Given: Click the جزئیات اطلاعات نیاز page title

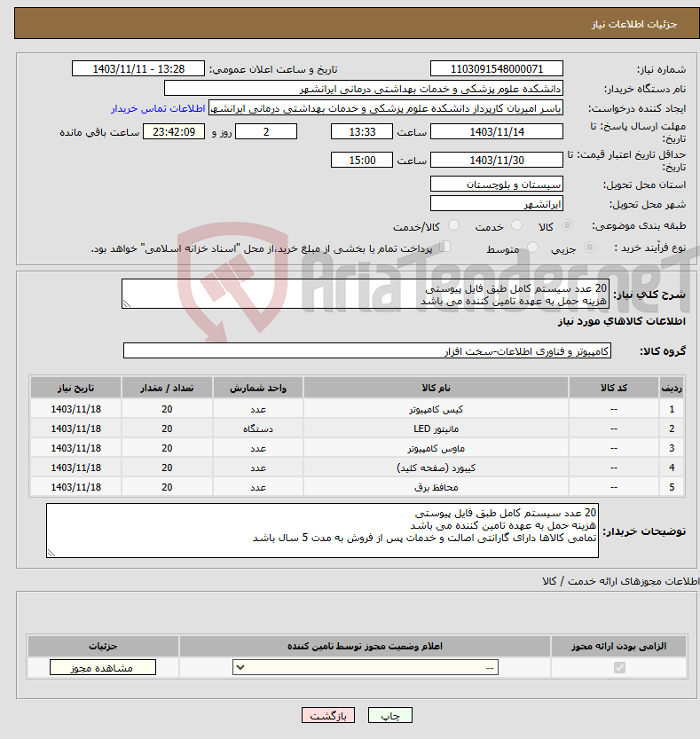Looking at the screenshot, I should click(634, 24).
